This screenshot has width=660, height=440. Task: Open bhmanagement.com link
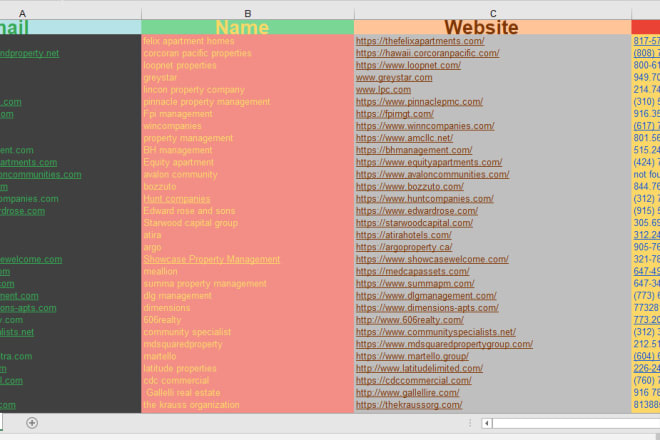tap(414, 150)
